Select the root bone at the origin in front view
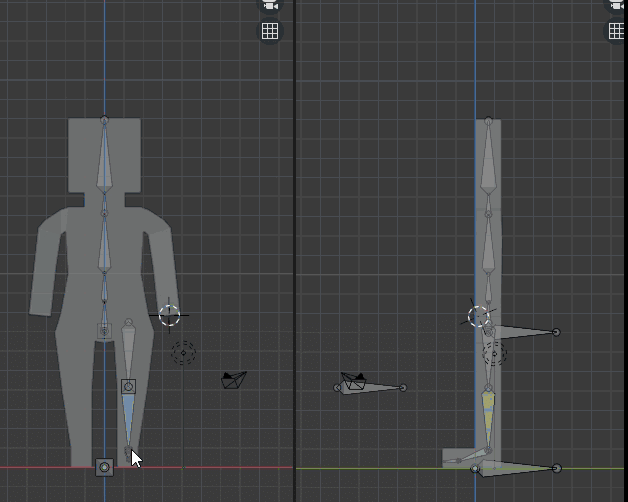This screenshot has height=502, width=628. (x=105, y=468)
